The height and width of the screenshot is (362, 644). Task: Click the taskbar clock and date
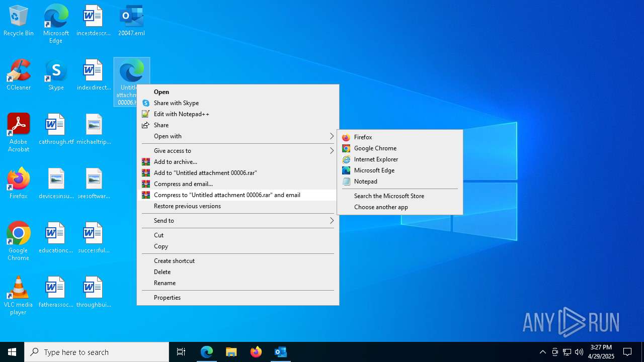coord(601,352)
